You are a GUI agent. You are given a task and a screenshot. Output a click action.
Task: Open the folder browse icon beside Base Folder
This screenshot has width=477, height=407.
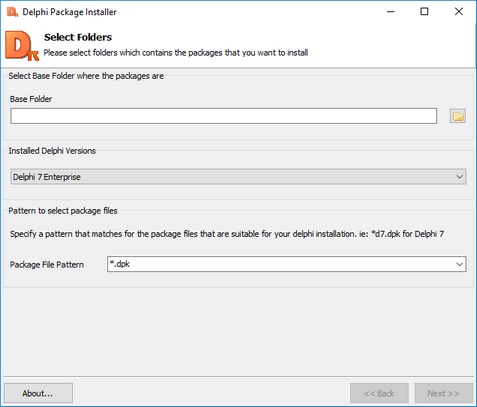tap(458, 116)
